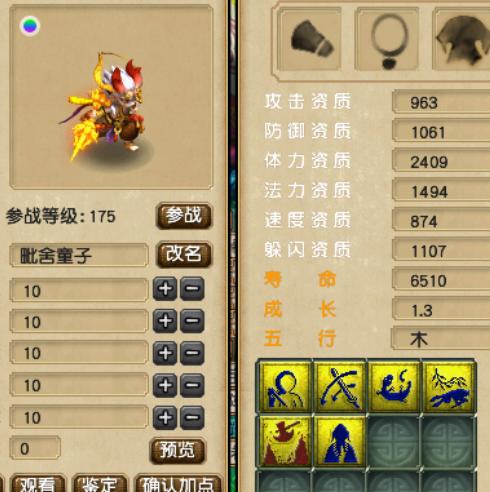Image resolution: width=490 pixels, height=492 pixels.
Task: Click the 参战 button
Action: tap(184, 216)
